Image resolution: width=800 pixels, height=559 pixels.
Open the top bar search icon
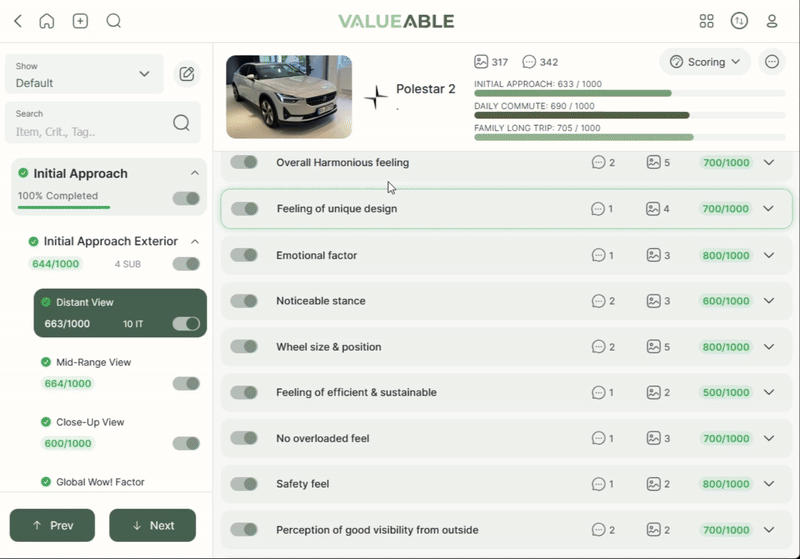click(x=114, y=21)
